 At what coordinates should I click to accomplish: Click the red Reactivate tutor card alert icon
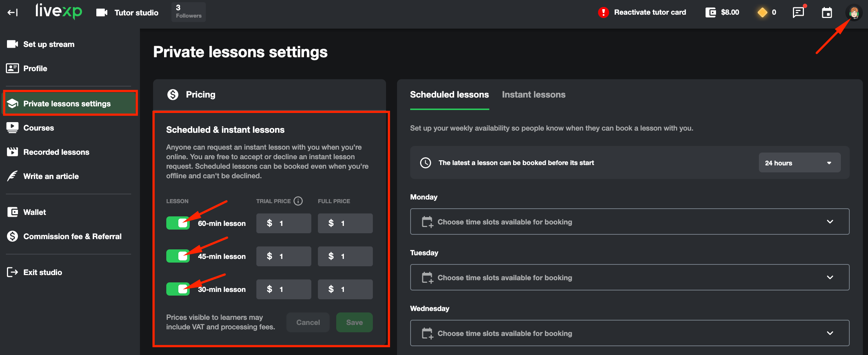[x=603, y=12]
